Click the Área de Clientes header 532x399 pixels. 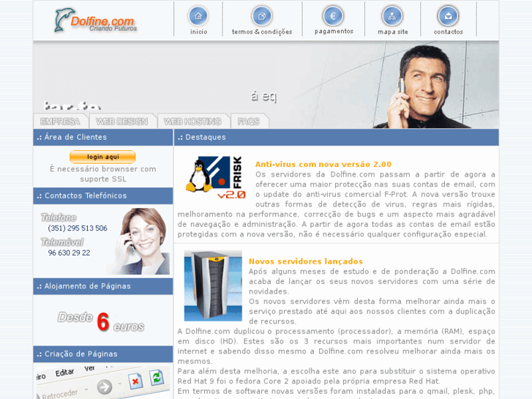coord(102,137)
